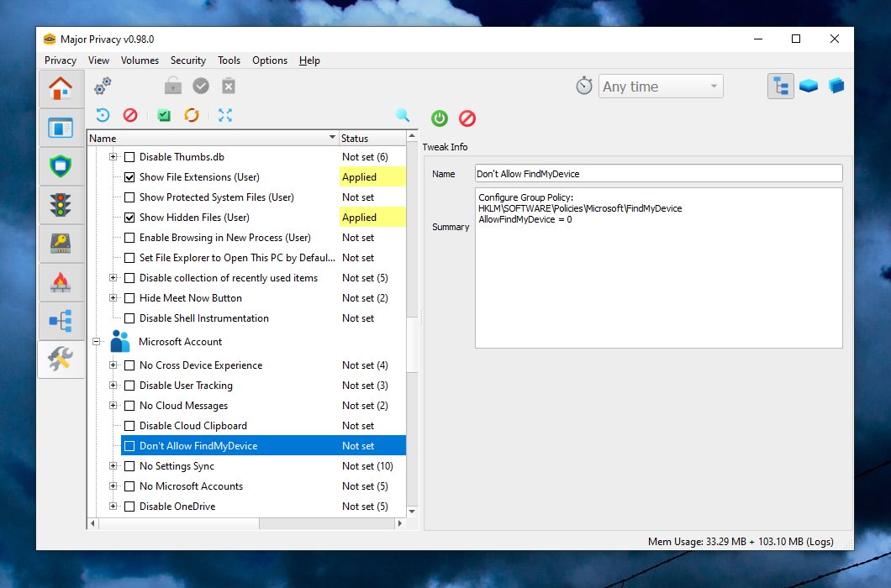
Task: Expand the Hide Meet Now Button node
Action: tap(113, 297)
